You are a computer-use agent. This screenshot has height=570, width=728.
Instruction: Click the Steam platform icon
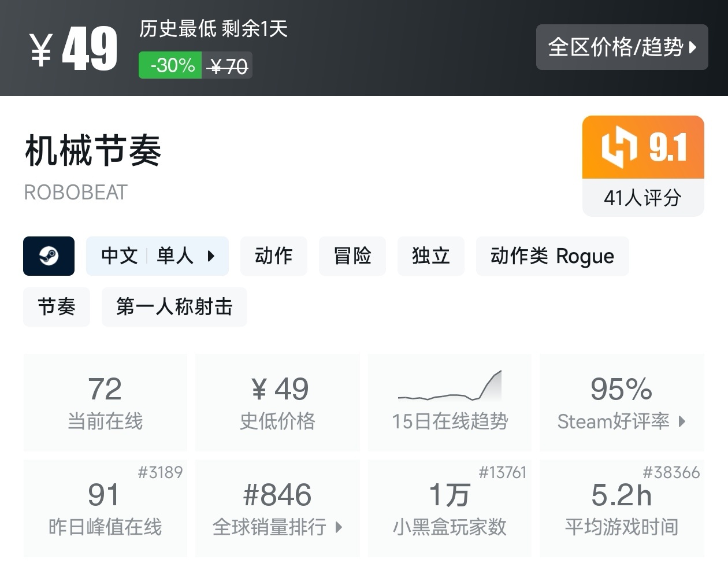[x=49, y=256]
